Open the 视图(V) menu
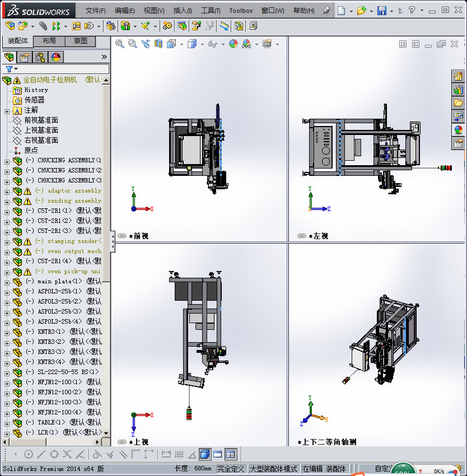The height and width of the screenshot is (476, 467). tap(154, 11)
